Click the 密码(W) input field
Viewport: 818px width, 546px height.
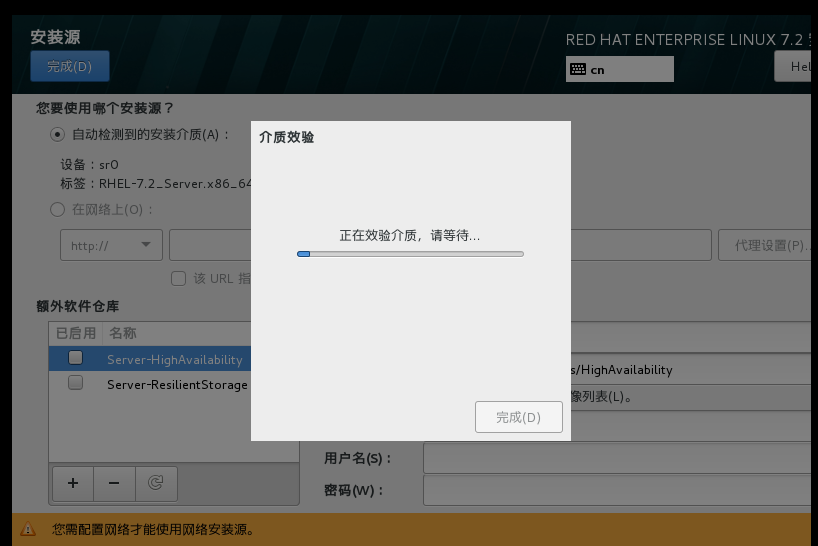618,490
